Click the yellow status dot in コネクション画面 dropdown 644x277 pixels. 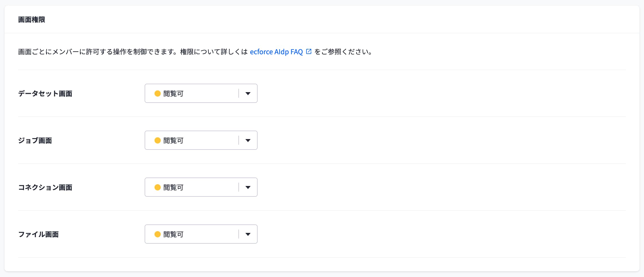click(x=158, y=187)
